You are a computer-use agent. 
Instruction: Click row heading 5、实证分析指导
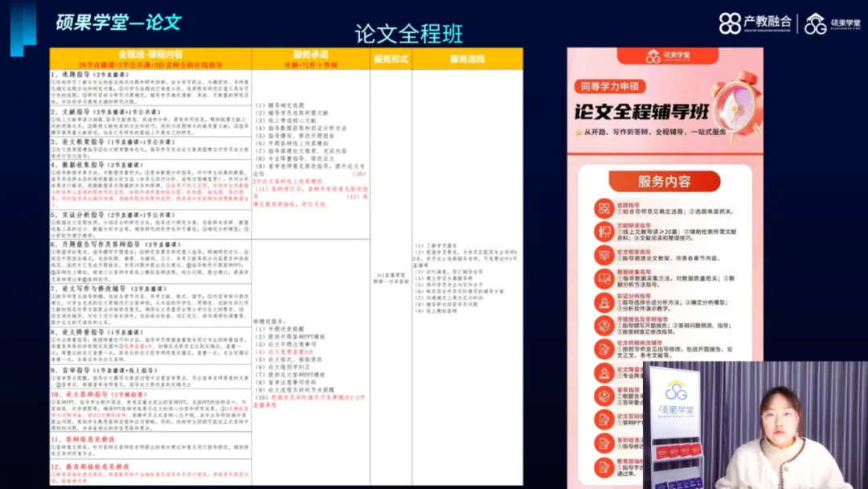(113, 215)
